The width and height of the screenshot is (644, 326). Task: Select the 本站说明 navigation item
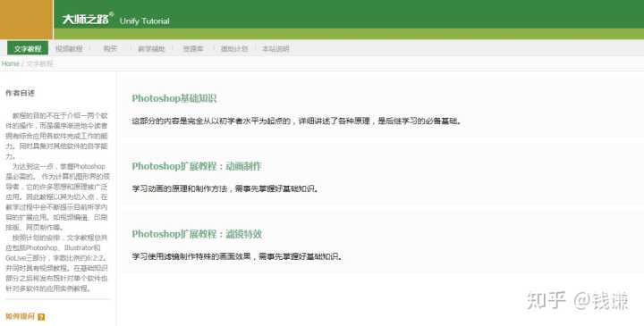click(275, 48)
